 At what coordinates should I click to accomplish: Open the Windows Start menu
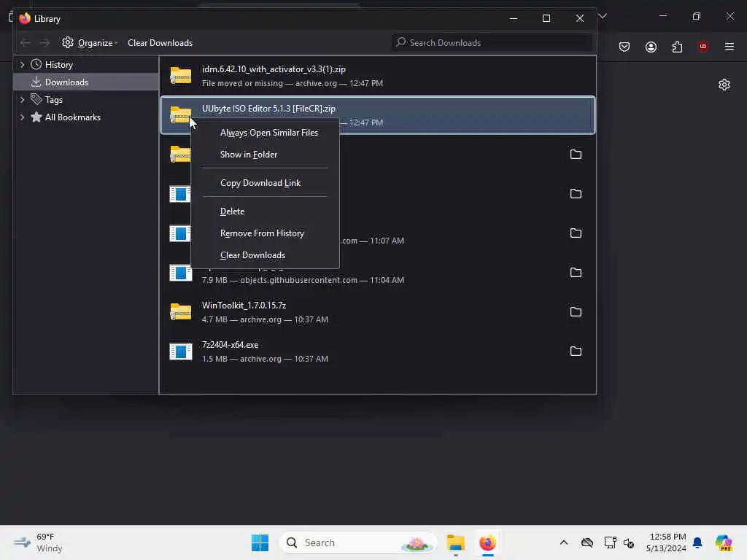(260, 542)
